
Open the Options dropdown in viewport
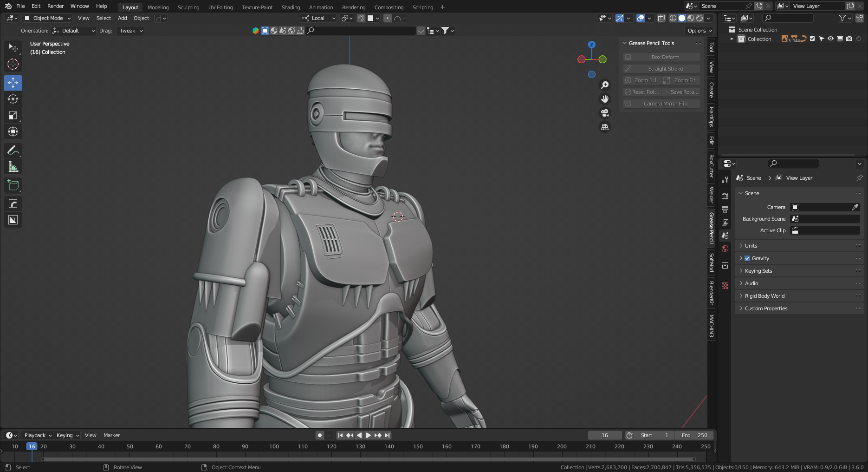pos(700,31)
